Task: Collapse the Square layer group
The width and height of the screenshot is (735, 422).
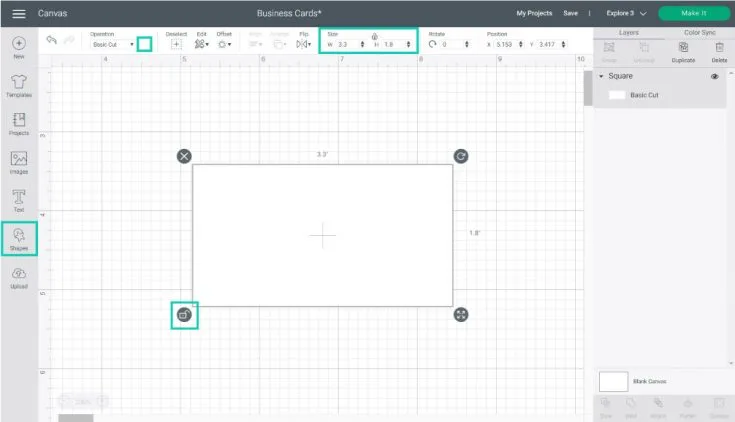Action: coord(601,76)
